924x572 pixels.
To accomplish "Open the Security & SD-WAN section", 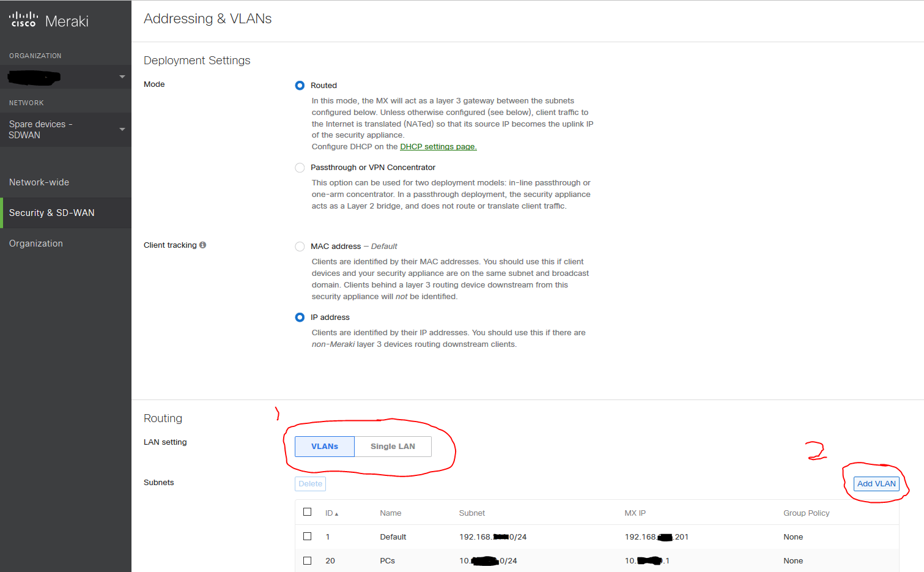I will 51,212.
